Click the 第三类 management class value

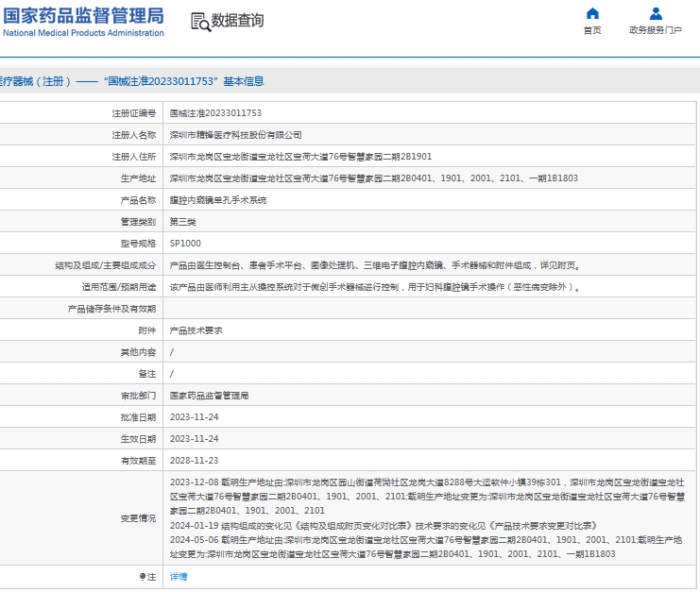pyautogui.click(x=182, y=222)
